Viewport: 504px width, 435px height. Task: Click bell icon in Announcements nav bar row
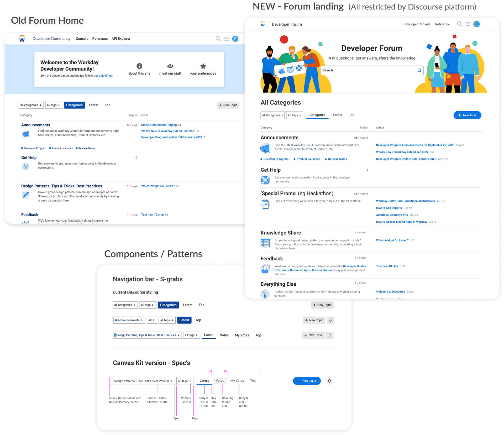[330, 320]
